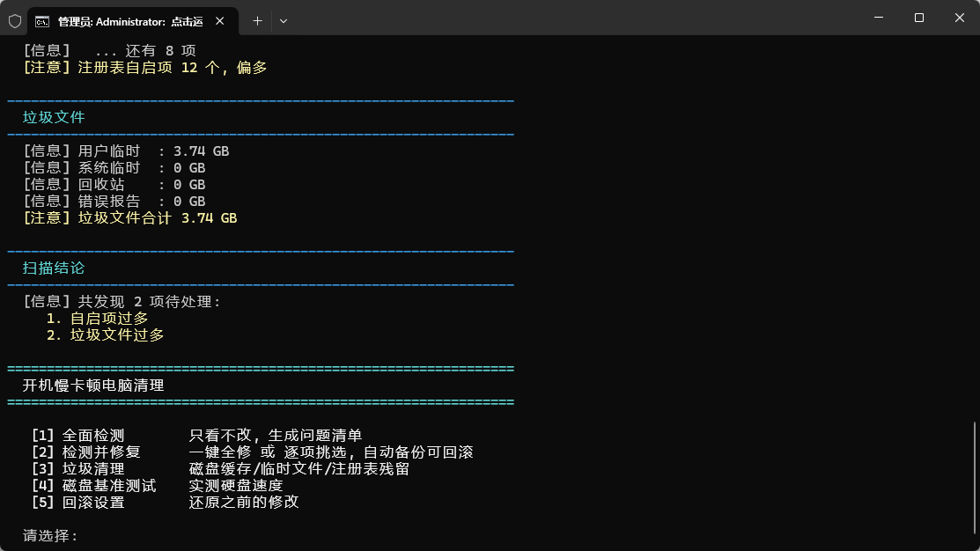The image size is (980, 551).
Task: Click the terminal icon on the Administrator tab
Action: tap(42, 22)
